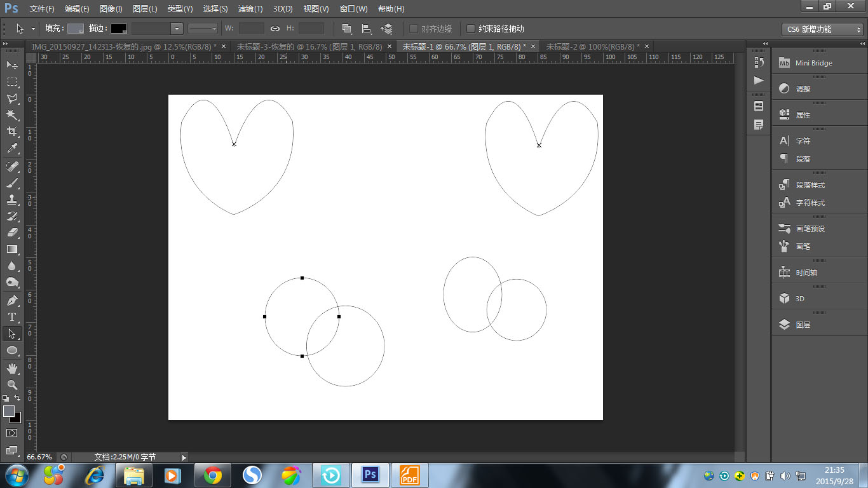The image size is (868, 488).
Task: Toggle Quick Mask mode
Action: [12, 433]
